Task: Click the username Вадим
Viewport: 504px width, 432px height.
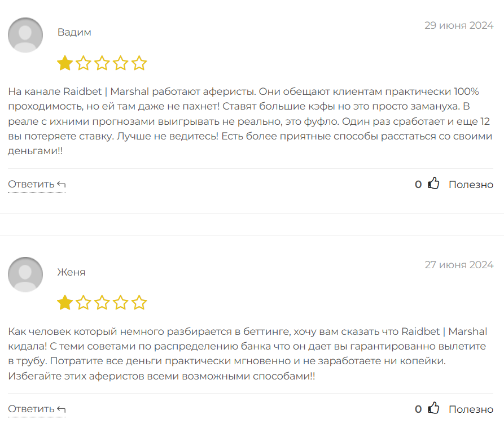Action: [x=74, y=32]
